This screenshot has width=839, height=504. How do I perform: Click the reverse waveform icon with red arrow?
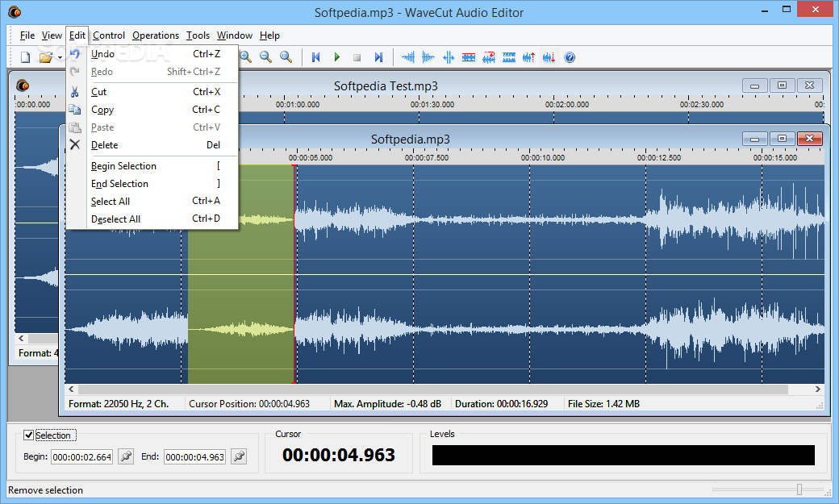[489, 57]
